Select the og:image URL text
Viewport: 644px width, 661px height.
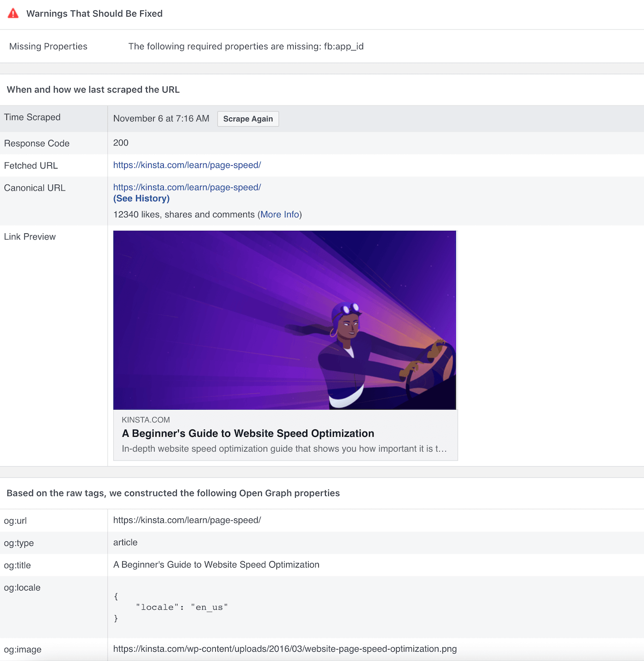point(285,649)
